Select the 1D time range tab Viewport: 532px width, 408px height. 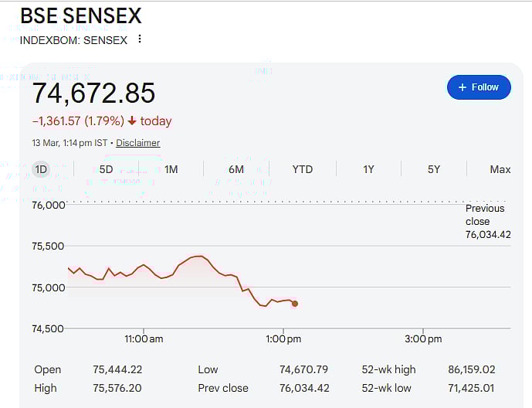(41, 169)
